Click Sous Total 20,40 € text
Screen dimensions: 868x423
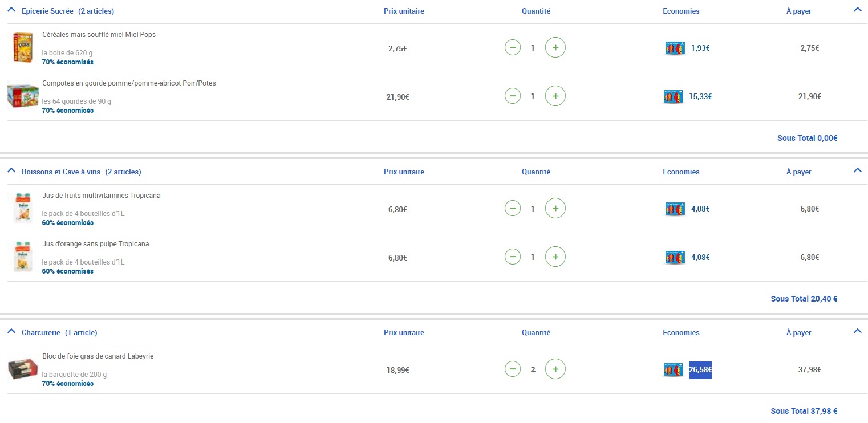click(804, 299)
